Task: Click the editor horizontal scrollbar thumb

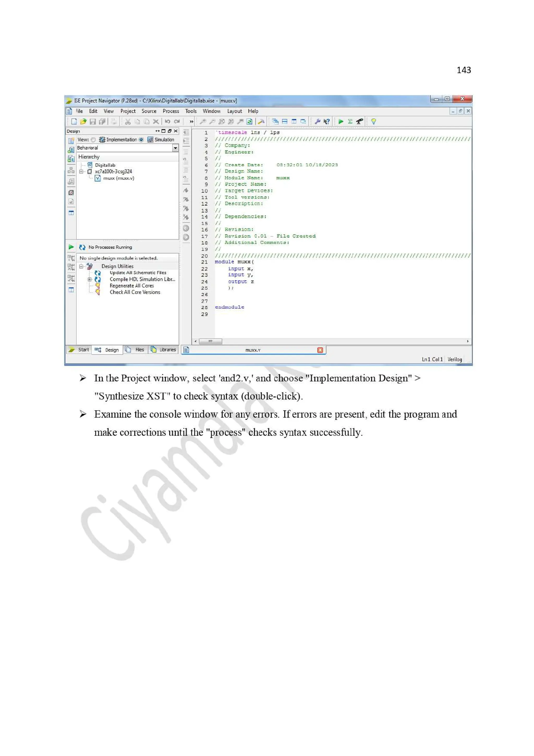Action: 211,341
